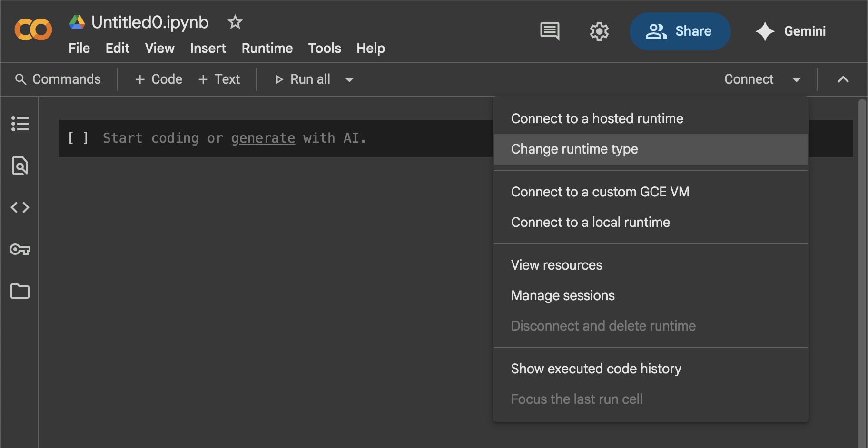868x448 pixels.
Task: Open the Insert menu
Action: pyautogui.click(x=208, y=48)
